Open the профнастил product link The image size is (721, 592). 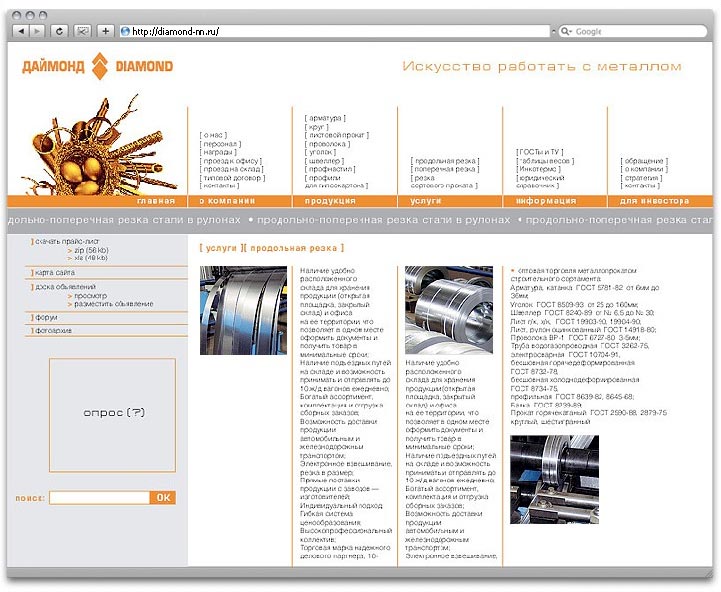[330, 169]
